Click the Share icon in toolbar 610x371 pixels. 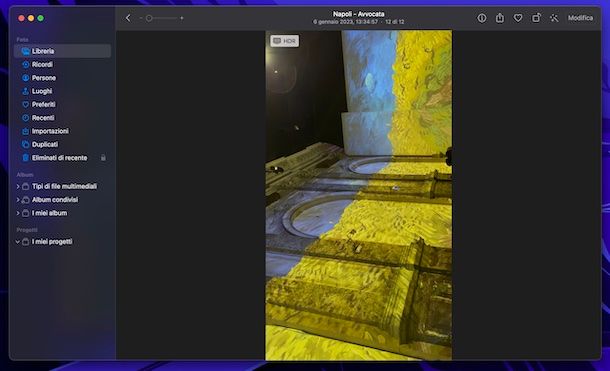500,18
